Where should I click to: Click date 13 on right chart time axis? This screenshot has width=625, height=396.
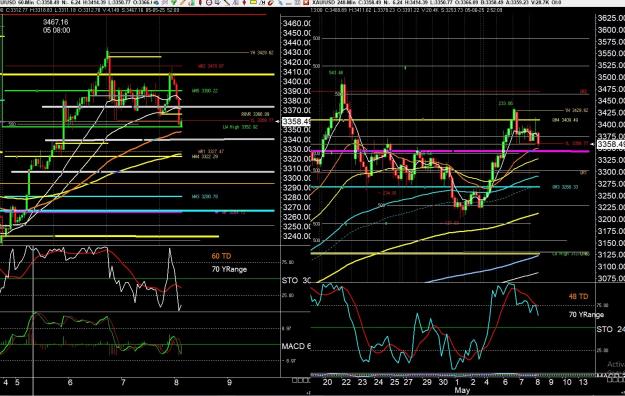583,382
